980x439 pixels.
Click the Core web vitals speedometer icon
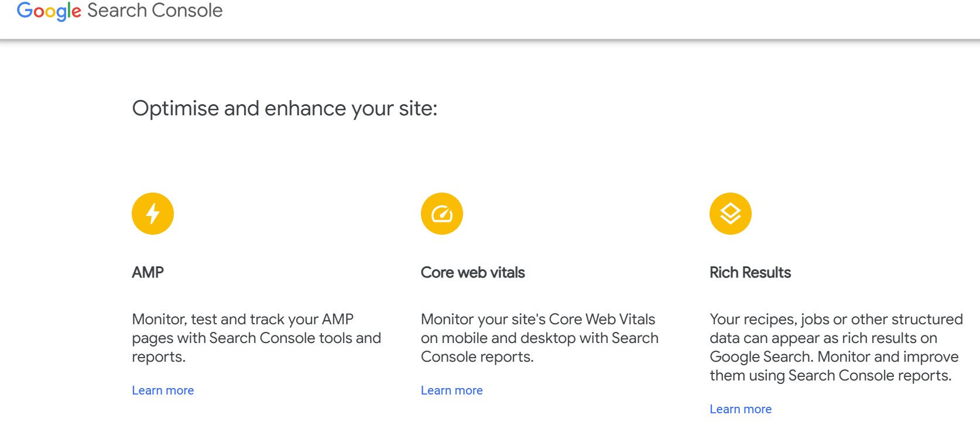coord(442,214)
